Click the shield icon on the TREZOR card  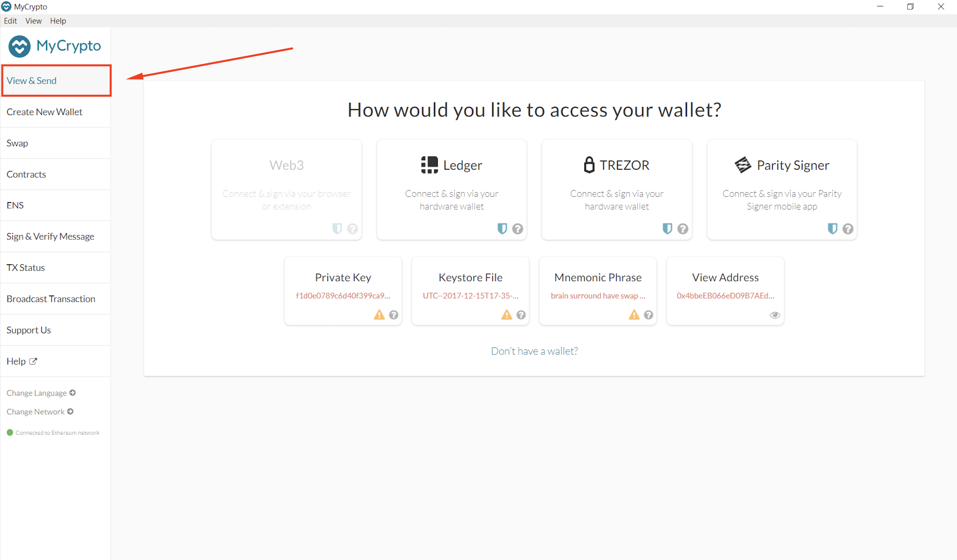667,228
